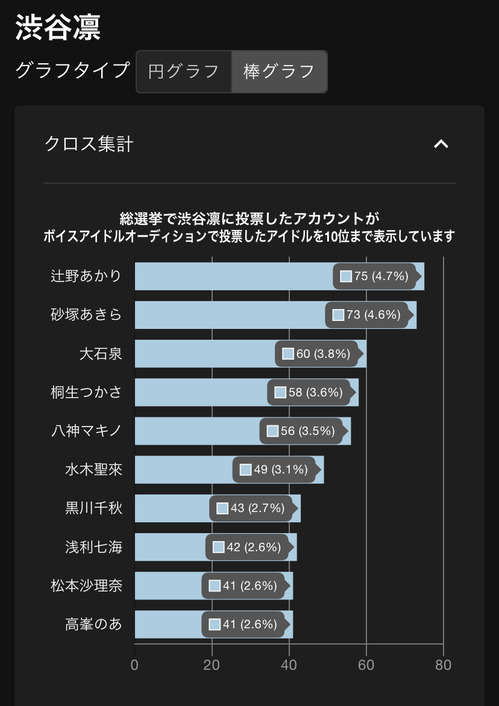Select the 砂塚あきら bar
Viewport: 499px width, 706px height.
click(x=276, y=315)
